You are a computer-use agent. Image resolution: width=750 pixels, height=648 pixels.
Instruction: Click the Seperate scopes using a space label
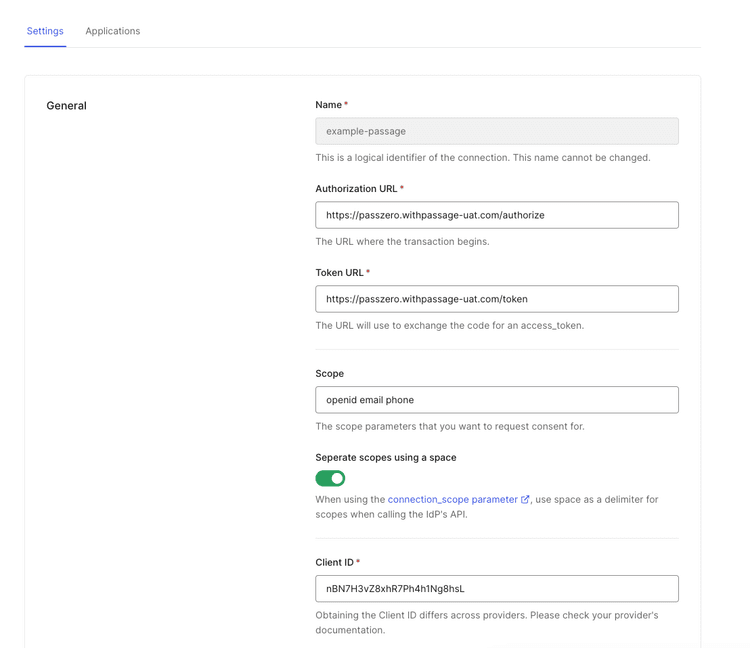(385, 458)
